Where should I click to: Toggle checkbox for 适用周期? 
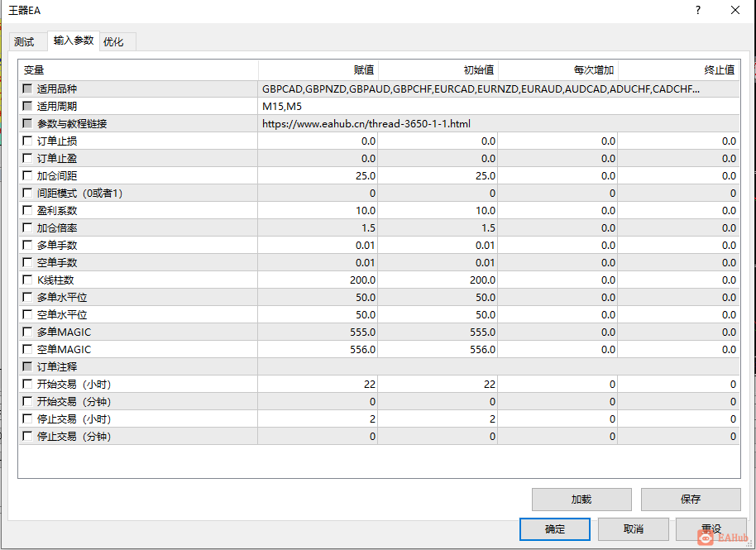point(27,106)
